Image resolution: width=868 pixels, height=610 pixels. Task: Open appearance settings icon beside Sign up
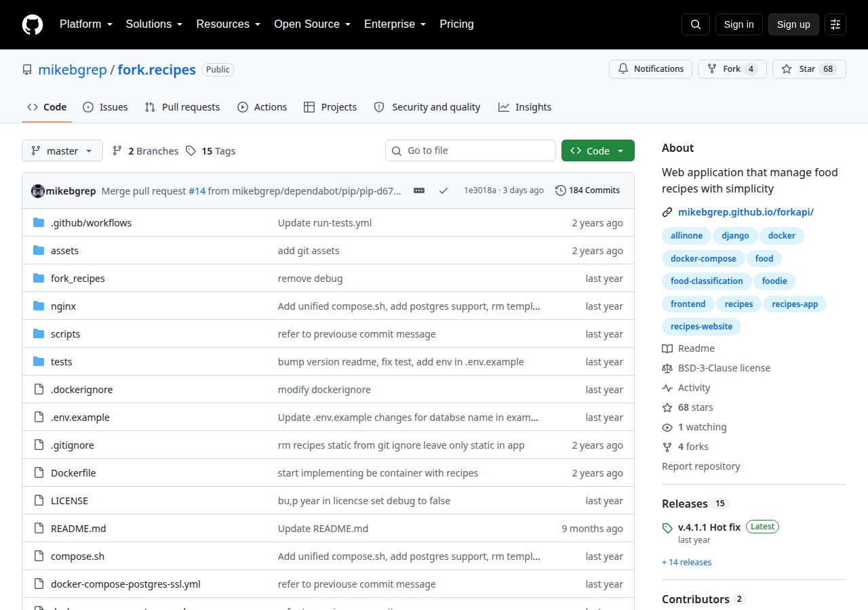(835, 24)
